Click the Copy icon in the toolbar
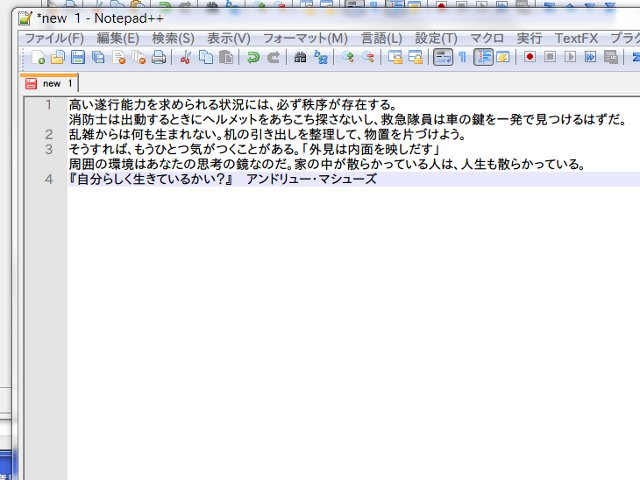 (206, 57)
